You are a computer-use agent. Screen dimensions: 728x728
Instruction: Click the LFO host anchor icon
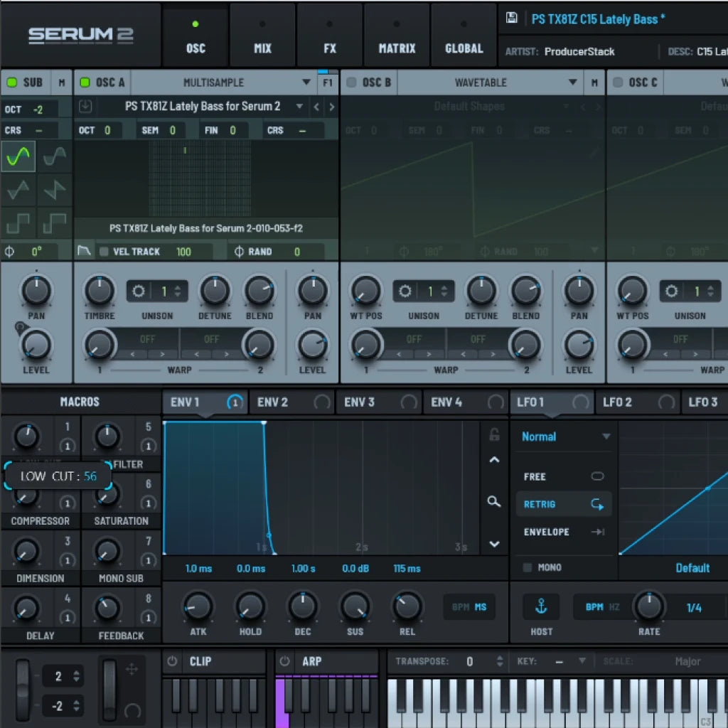[541, 607]
